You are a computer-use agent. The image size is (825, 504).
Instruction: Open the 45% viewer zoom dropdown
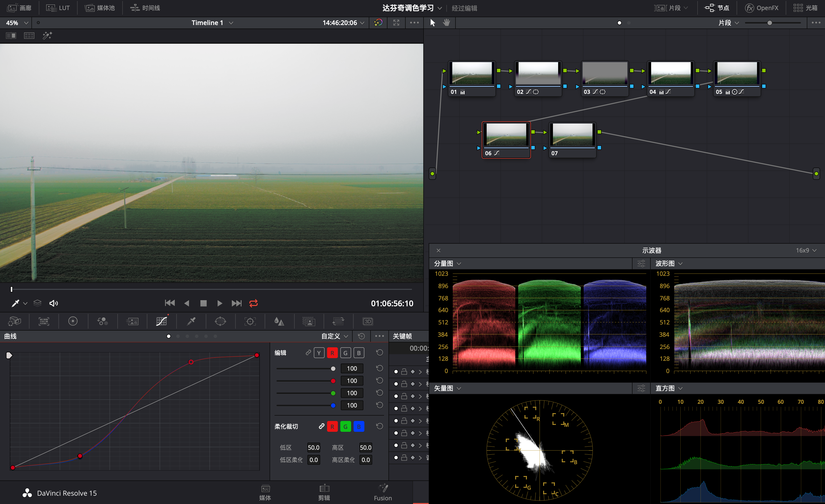pos(17,23)
